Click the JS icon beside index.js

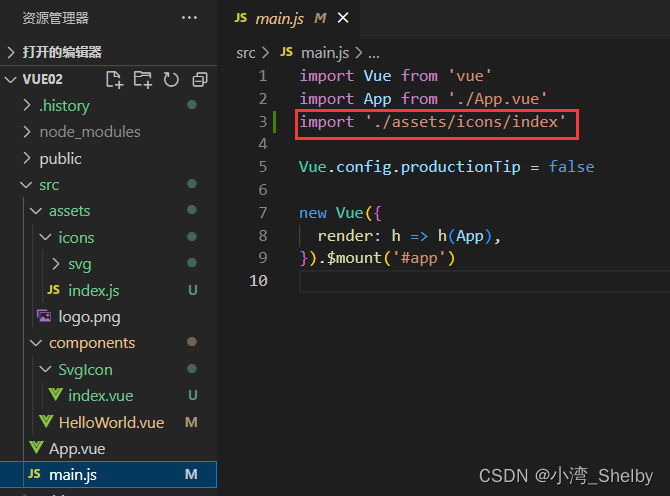[54, 290]
